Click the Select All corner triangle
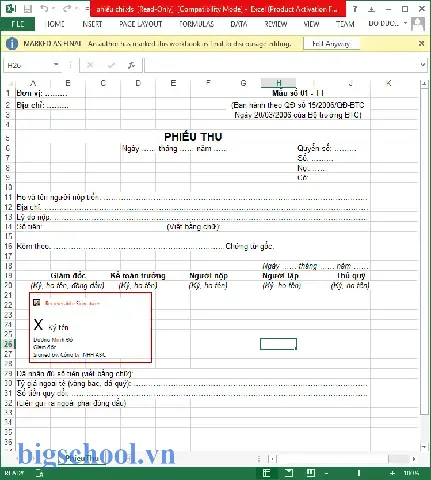The height and width of the screenshot is (480, 431). (x=10, y=83)
